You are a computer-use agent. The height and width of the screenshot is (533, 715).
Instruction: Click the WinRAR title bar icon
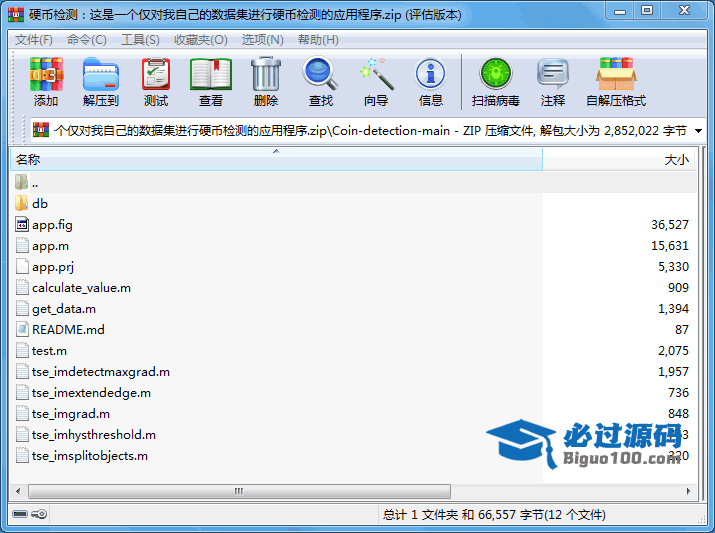(x=16, y=15)
